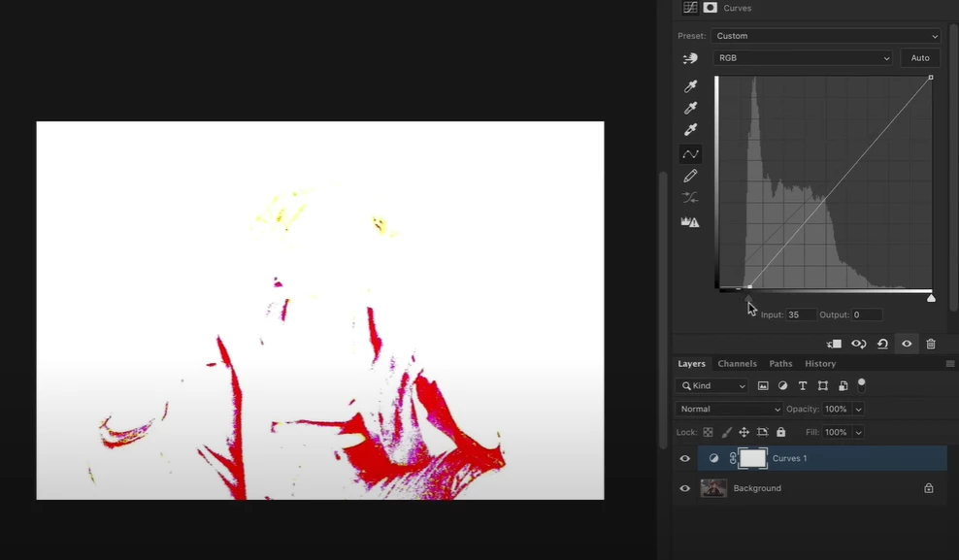Screen dimensions: 959x560
Task: Click the Curves 1 layer name
Action: click(789, 458)
